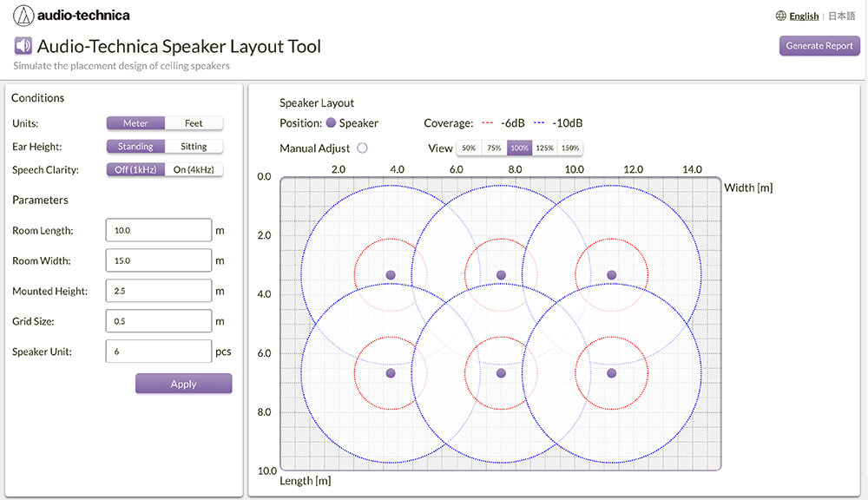Image resolution: width=868 pixels, height=500 pixels.
Task: Choose Sitting ear height
Action: [x=194, y=146]
